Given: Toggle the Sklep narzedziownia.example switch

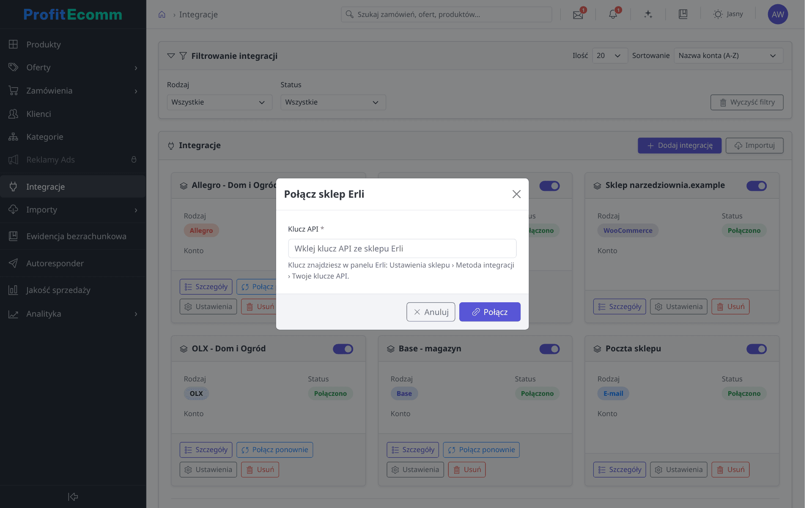Looking at the screenshot, I should (757, 186).
